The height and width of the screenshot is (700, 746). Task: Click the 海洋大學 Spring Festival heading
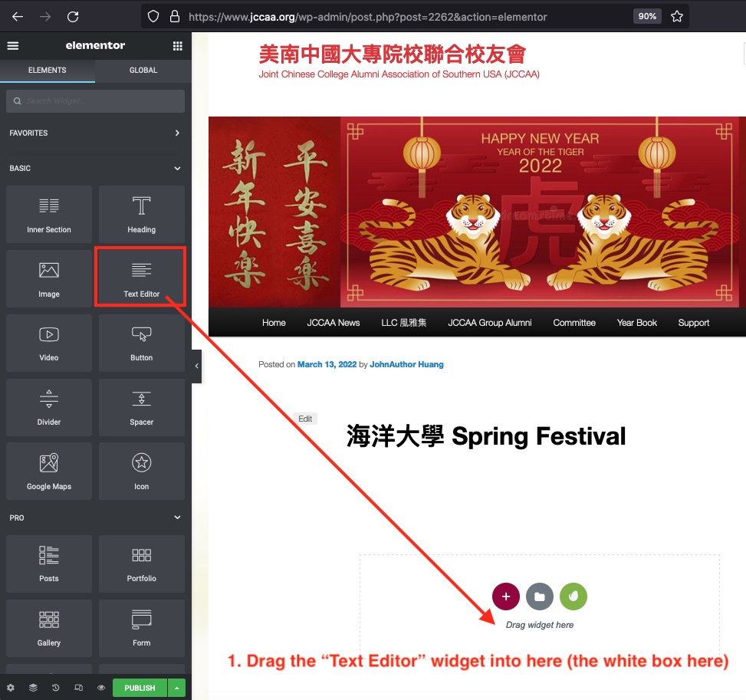pos(486,436)
